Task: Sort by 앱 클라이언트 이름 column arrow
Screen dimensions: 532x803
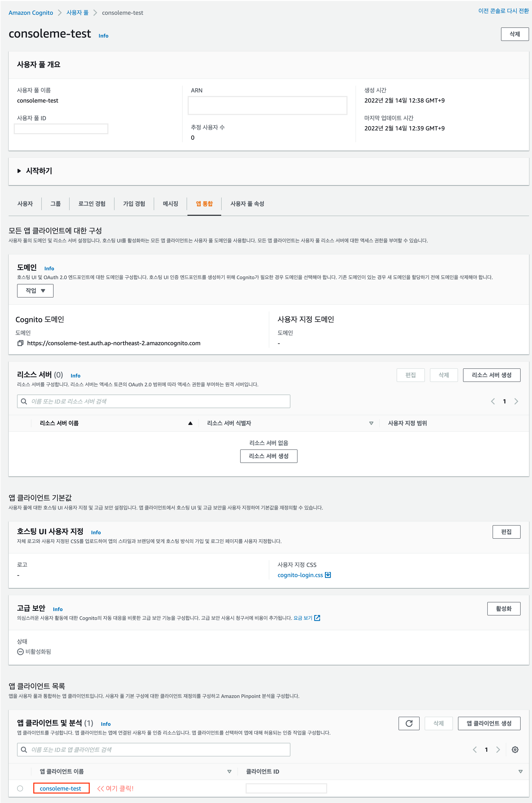Action: pyautogui.click(x=229, y=771)
